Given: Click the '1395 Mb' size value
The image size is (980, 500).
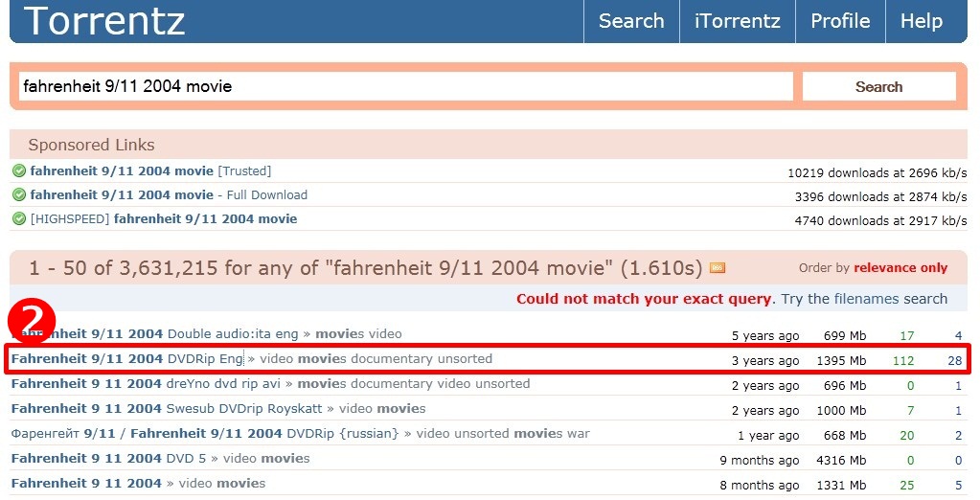Looking at the screenshot, I should pos(841,360).
